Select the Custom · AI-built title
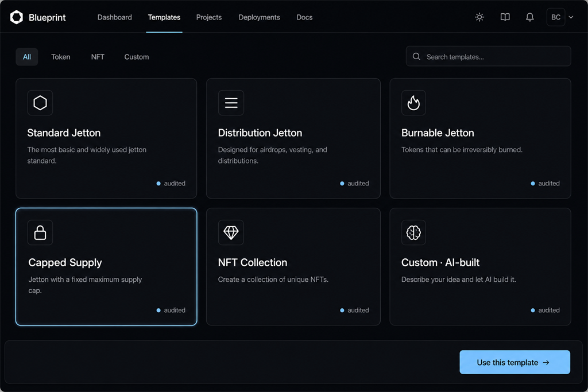Screen dimensions: 588x392 440,262
